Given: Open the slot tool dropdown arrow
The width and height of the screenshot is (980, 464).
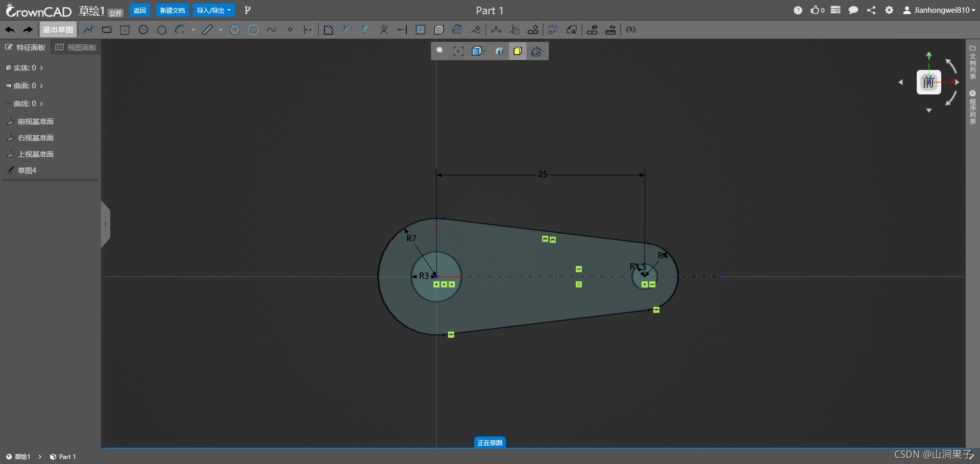Looking at the screenshot, I should pos(221,30).
